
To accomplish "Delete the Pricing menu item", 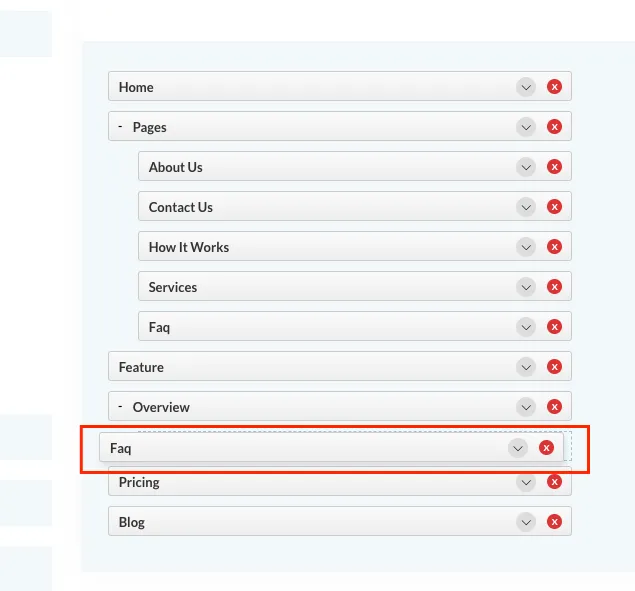I will (x=554, y=482).
